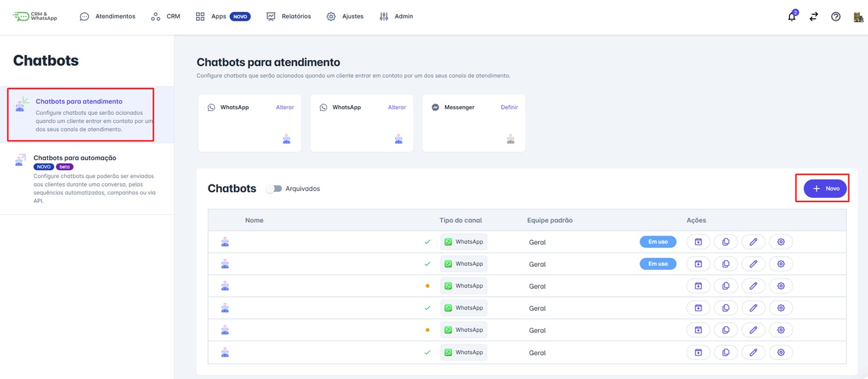Click the company building icon top right
Image resolution: width=868 pixels, height=379 pixels.
tap(858, 16)
